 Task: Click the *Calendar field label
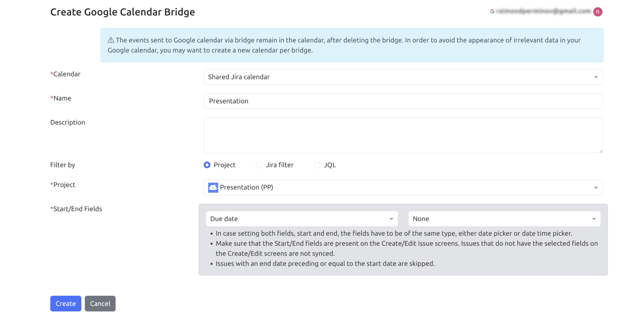coord(65,74)
